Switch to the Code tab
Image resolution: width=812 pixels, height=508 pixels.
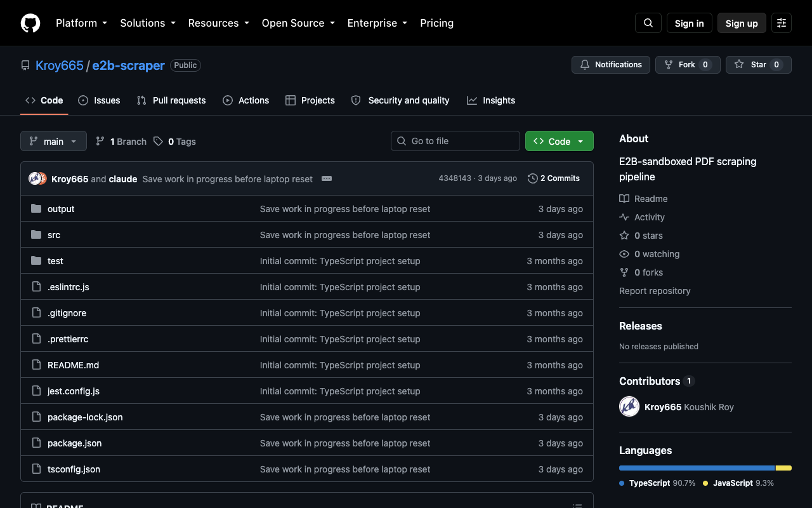(44, 100)
